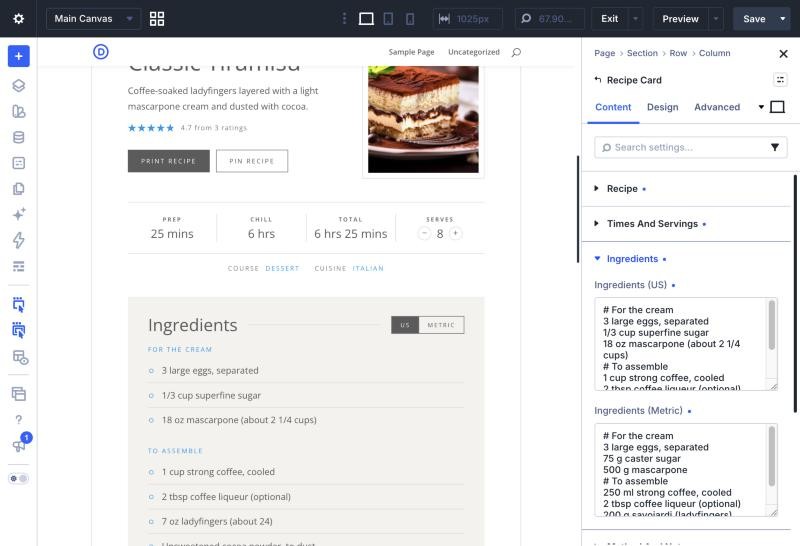Open the DESSERT course link
800x546 pixels.
coord(282,268)
